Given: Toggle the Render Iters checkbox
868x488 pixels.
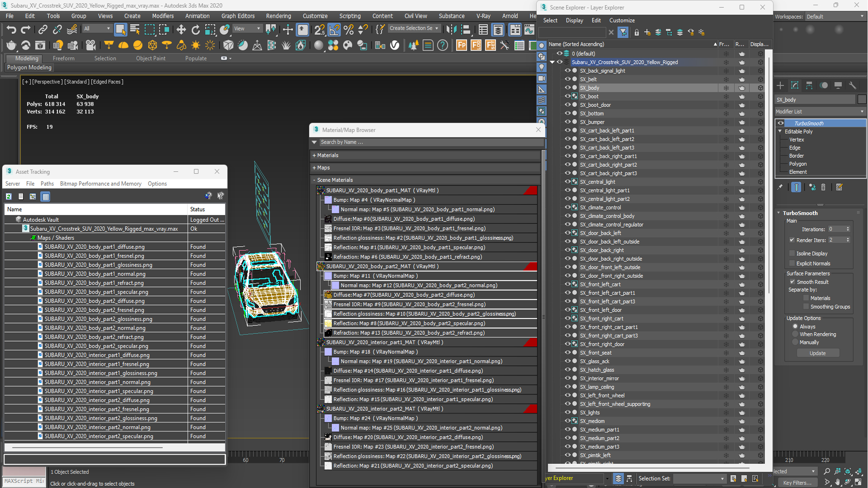Looking at the screenshot, I should pos(792,240).
